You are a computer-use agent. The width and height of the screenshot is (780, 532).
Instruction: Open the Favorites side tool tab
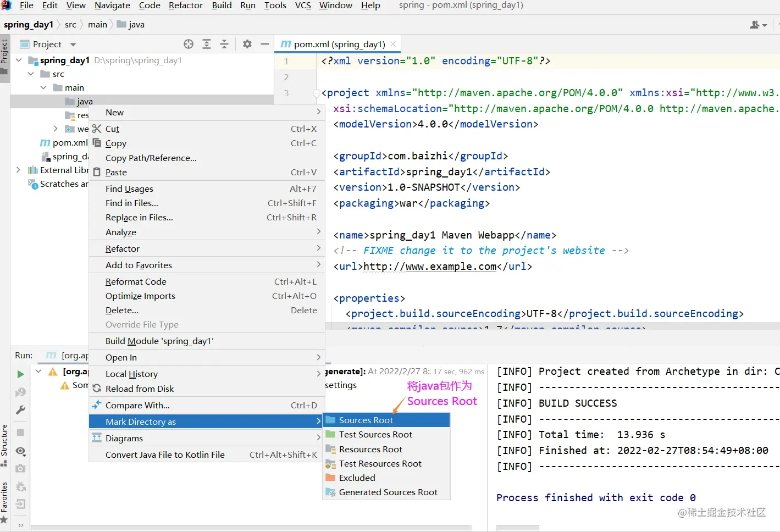[x=4, y=502]
